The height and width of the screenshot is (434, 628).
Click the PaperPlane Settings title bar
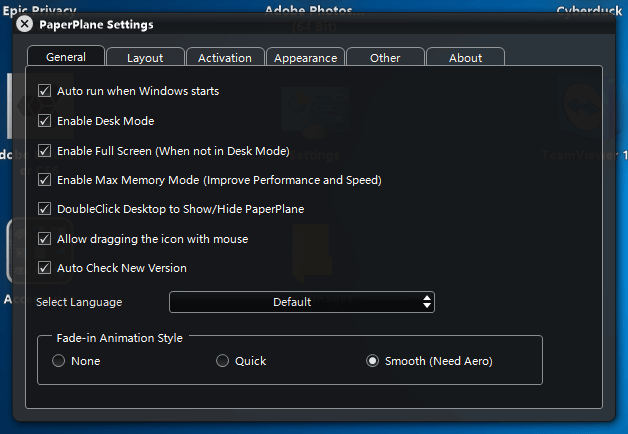(300, 24)
